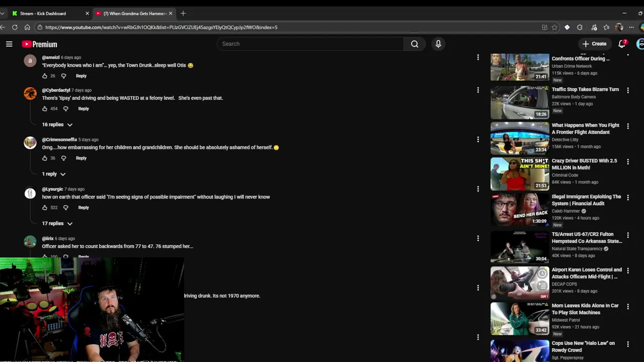Screen dimensions: 644x362
Task: Expand 1 reply under @Crimesonneflix comment
Action: pos(54,174)
